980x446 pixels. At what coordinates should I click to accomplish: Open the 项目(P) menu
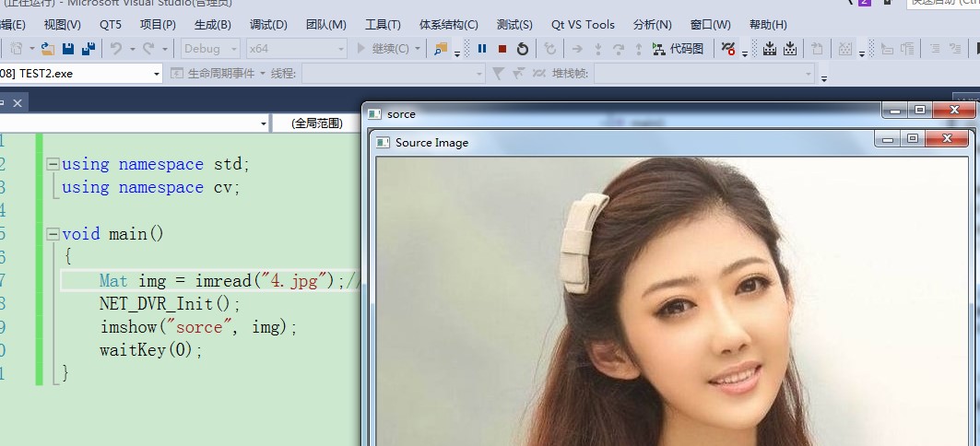pos(159,24)
